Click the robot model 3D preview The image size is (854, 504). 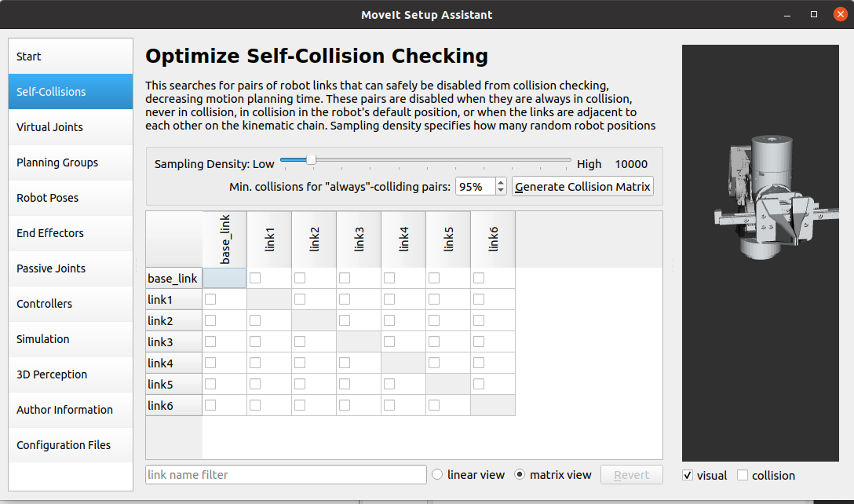[x=761, y=253]
